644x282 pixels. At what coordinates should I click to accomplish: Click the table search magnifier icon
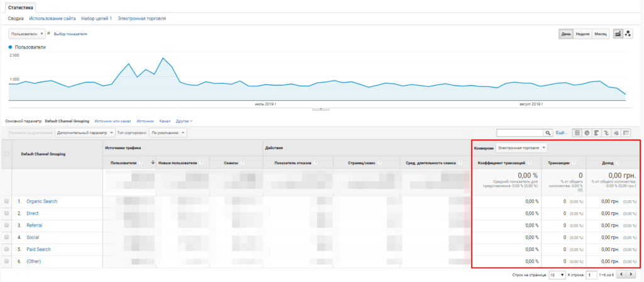[x=548, y=133]
